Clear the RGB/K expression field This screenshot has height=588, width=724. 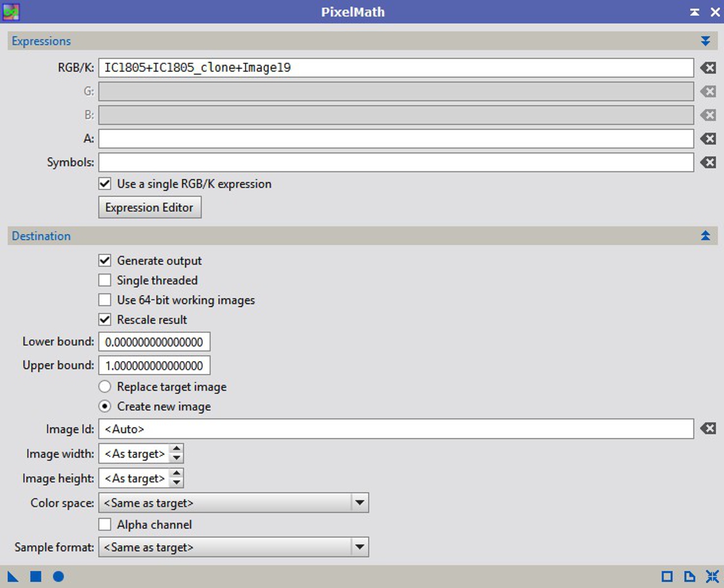pyautogui.click(x=708, y=68)
